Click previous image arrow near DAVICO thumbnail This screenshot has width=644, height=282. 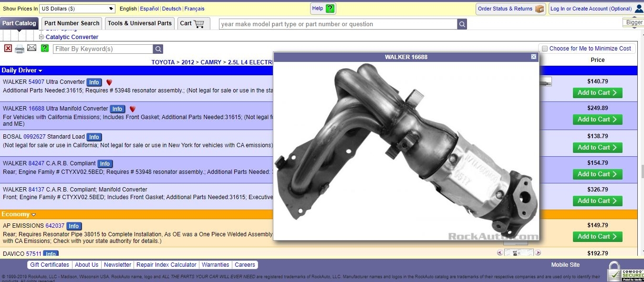[x=500, y=253]
